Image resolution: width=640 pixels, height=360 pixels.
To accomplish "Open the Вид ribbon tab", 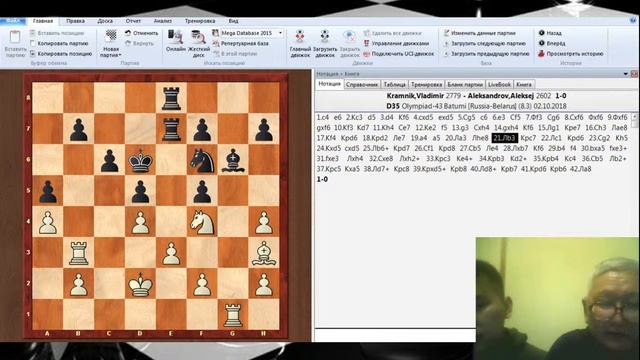I will point(233,21).
